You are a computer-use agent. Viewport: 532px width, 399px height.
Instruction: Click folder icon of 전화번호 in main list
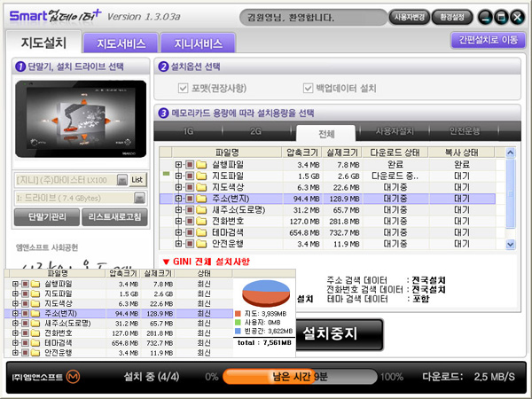[x=201, y=221]
